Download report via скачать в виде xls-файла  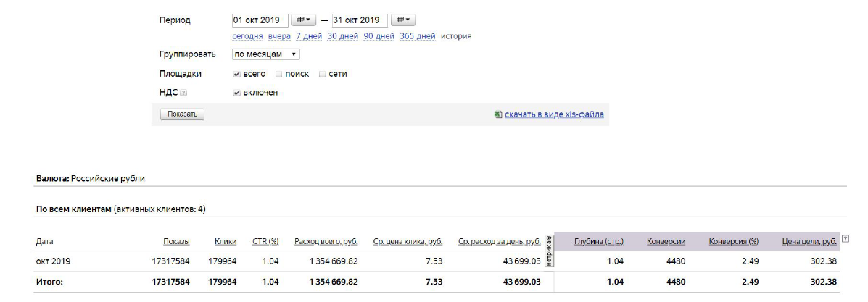coord(554,114)
